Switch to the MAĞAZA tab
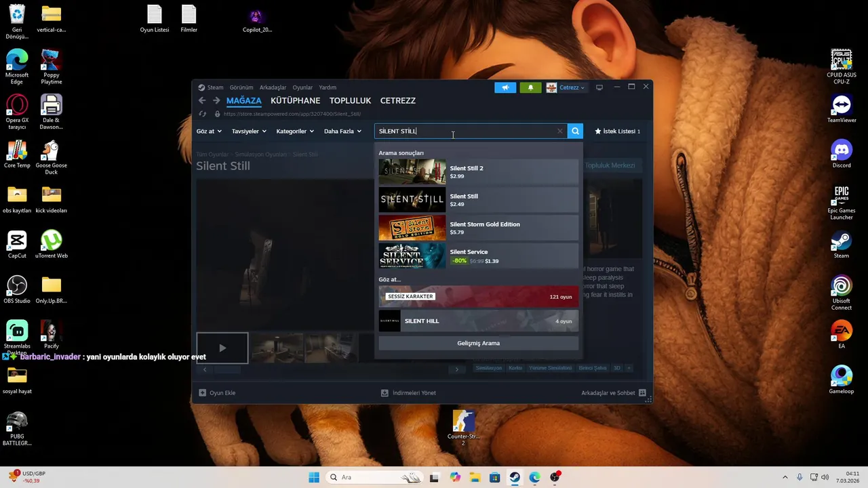The width and height of the screenshot is (868, 488). click(x=243, y=100)
